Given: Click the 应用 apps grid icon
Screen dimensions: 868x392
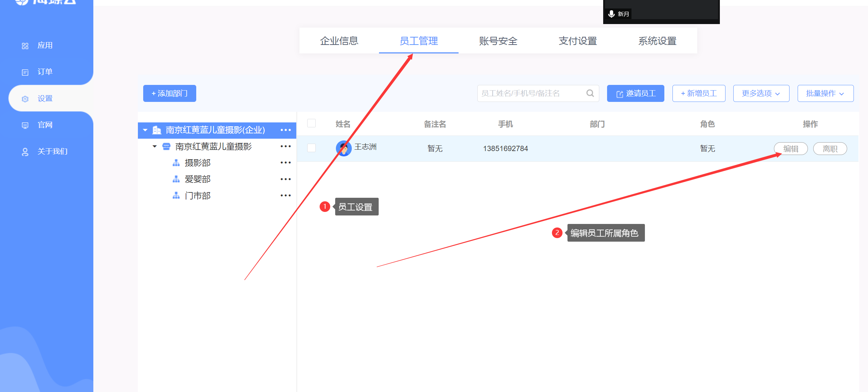Looking at the screenshot, I should (x=25, y=46).
